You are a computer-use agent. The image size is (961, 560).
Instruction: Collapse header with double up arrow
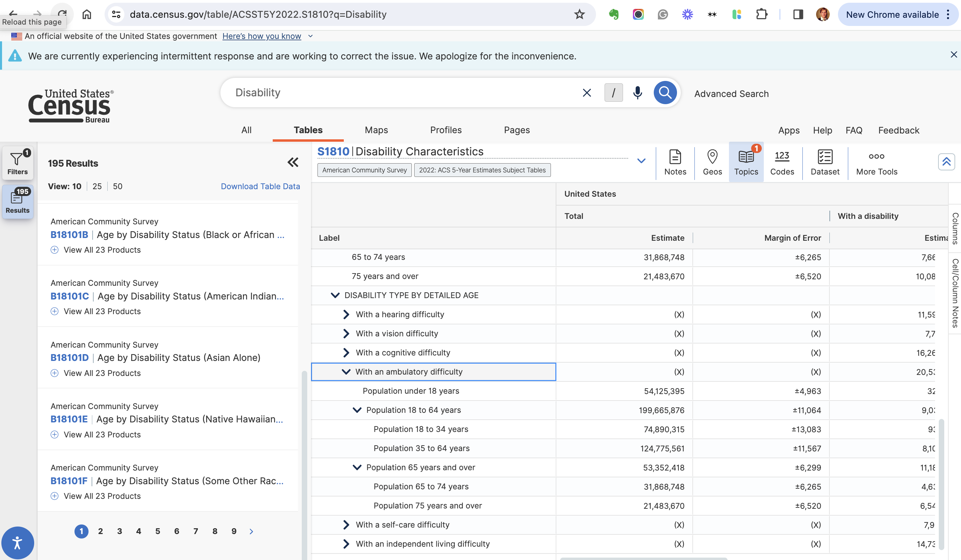click(x=946, y=162)
